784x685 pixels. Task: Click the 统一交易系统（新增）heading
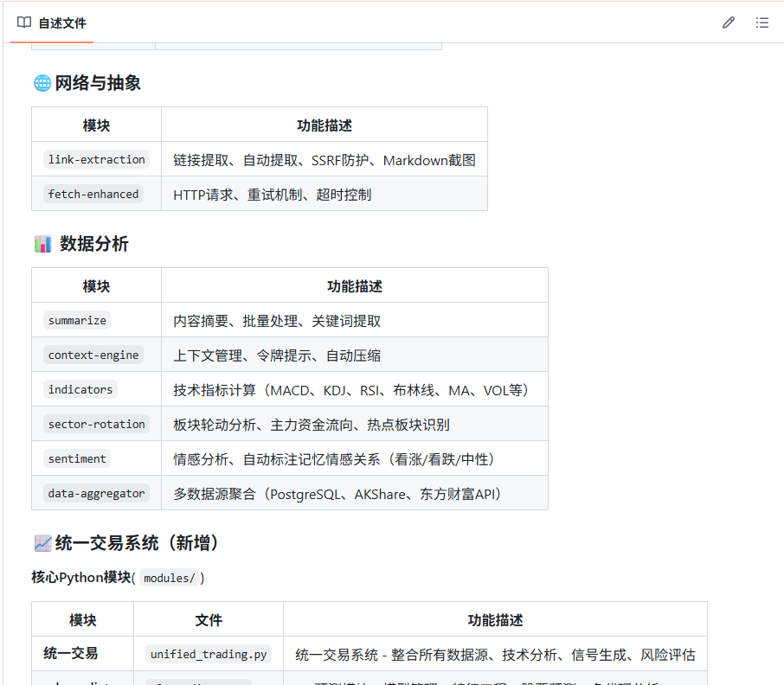[x=137, y=543]
